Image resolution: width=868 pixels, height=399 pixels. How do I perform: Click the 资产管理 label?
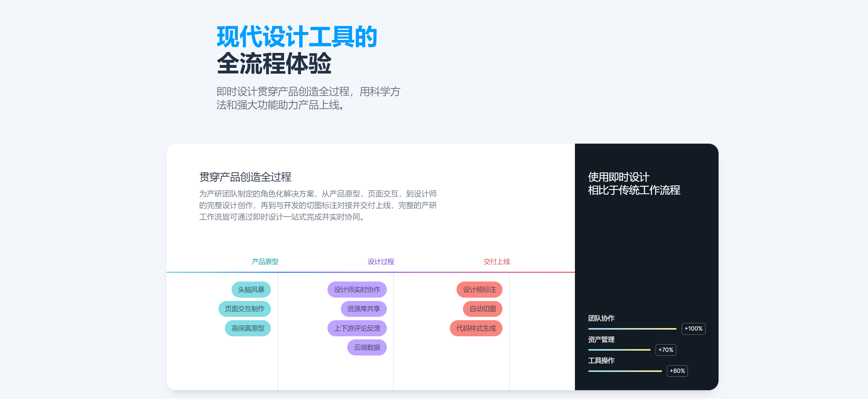tap(601, 339)
